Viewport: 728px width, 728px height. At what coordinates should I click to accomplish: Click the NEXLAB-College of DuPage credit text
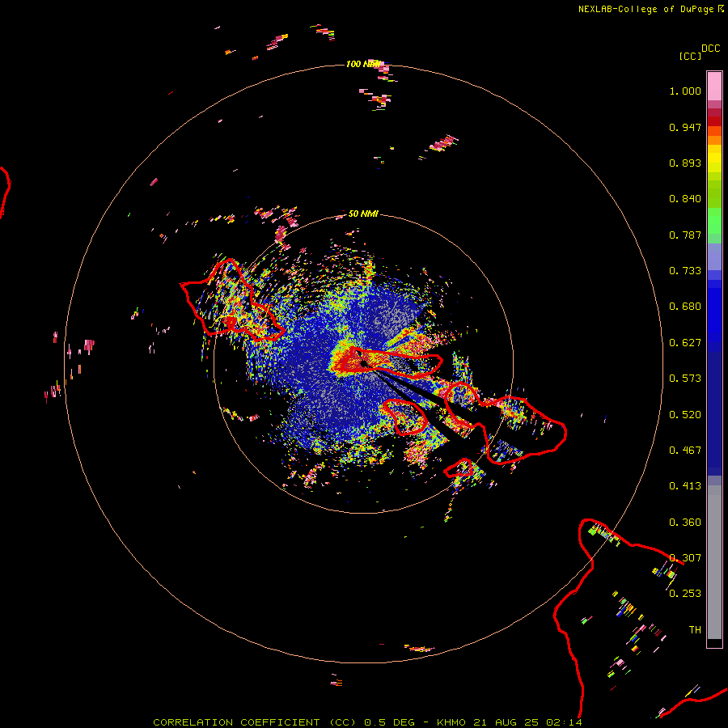tap(645, 9)
